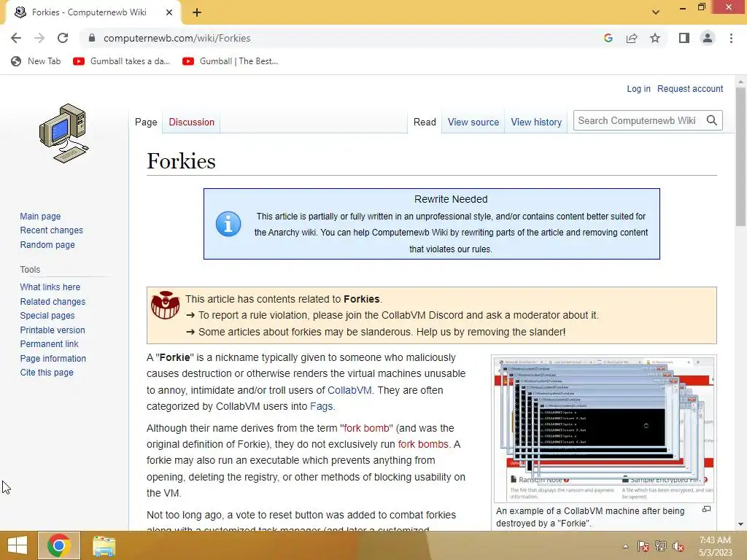Click the page vertical scrollbar thumb
The height and width of the screenshot is (560, 747).
740,157
